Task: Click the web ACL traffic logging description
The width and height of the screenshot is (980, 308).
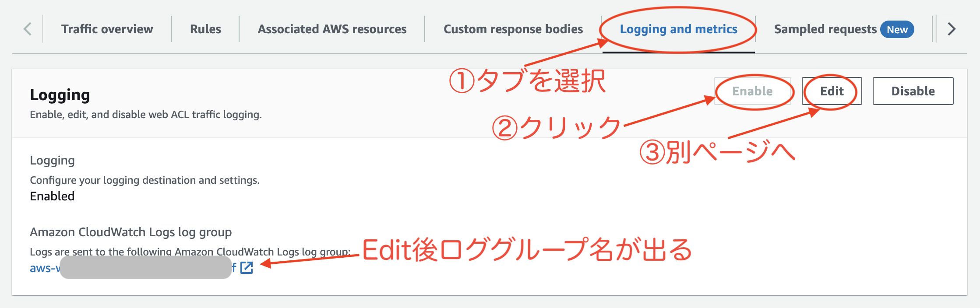Action: 145,115
